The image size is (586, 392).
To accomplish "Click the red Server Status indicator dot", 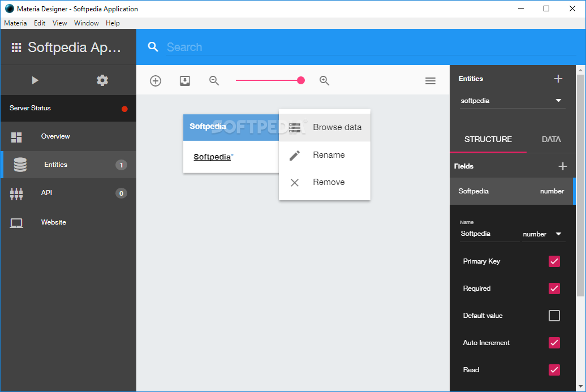I will pyautogui.click(x=124, y=109).
